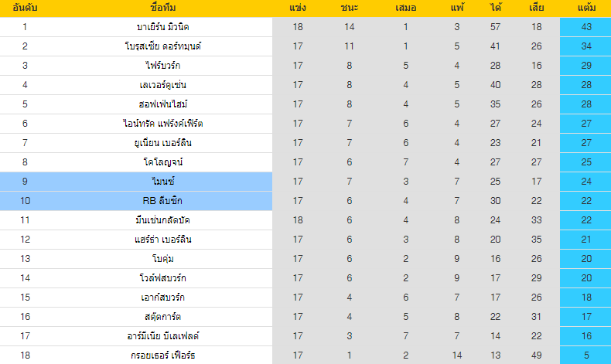Select the โบรุสเซีย ดอร์ทมุนด์ team row
611x364 pixels.
click(x=305, y=46)
